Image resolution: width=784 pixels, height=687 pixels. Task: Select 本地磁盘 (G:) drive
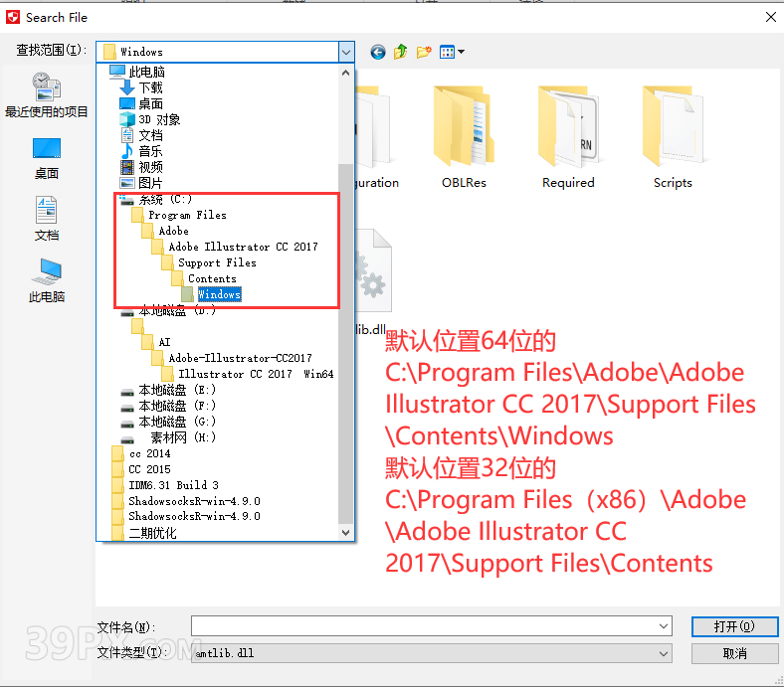pyautogui.click(x=168, y=422)
